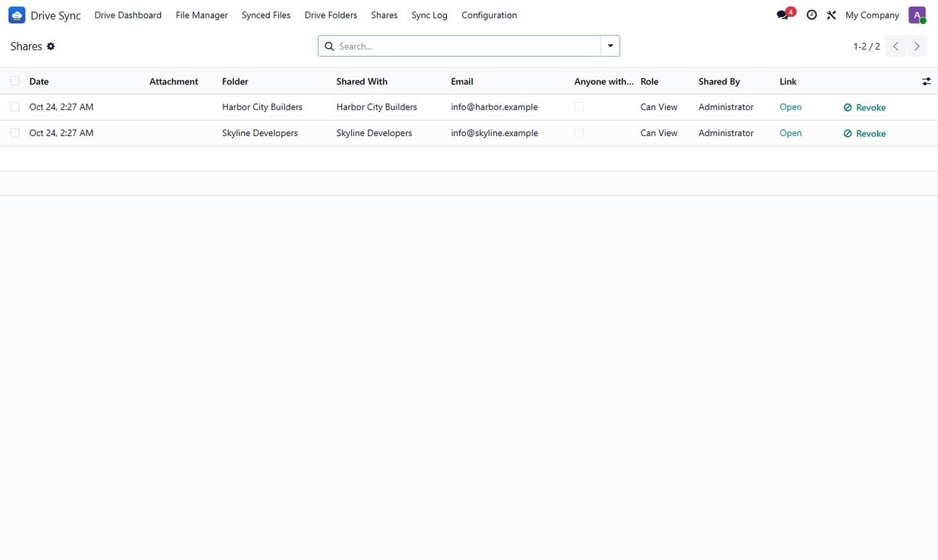Sort by the Attachment column header
The height and width of the screenshot is (560, 938).
tap(174, 81)
